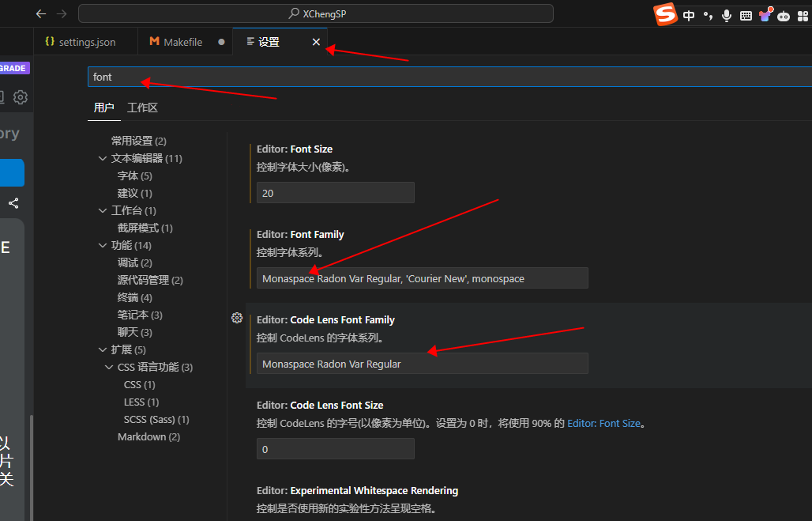Click the unsaved dot on the Makefile tab
This screenshot has height=521, width=812.
point(222,42)
